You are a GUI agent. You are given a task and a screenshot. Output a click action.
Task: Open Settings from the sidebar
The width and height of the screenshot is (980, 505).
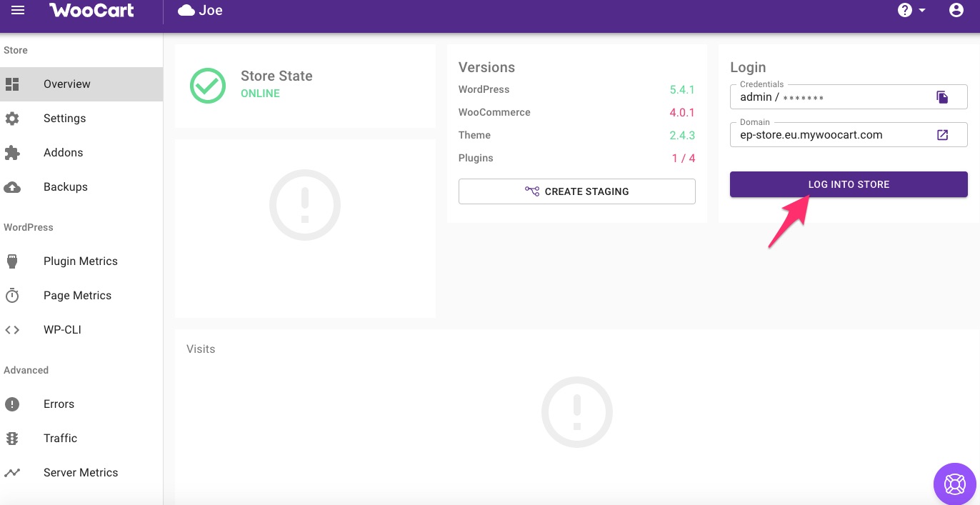64,119
